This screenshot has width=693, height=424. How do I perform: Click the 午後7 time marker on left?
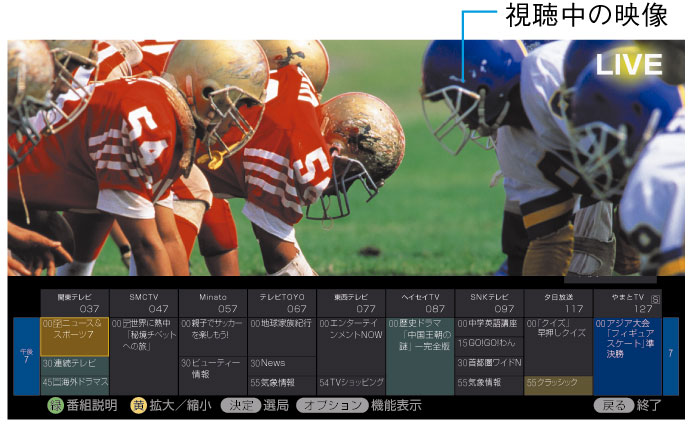pyautogui.click(x=26, y=356)
